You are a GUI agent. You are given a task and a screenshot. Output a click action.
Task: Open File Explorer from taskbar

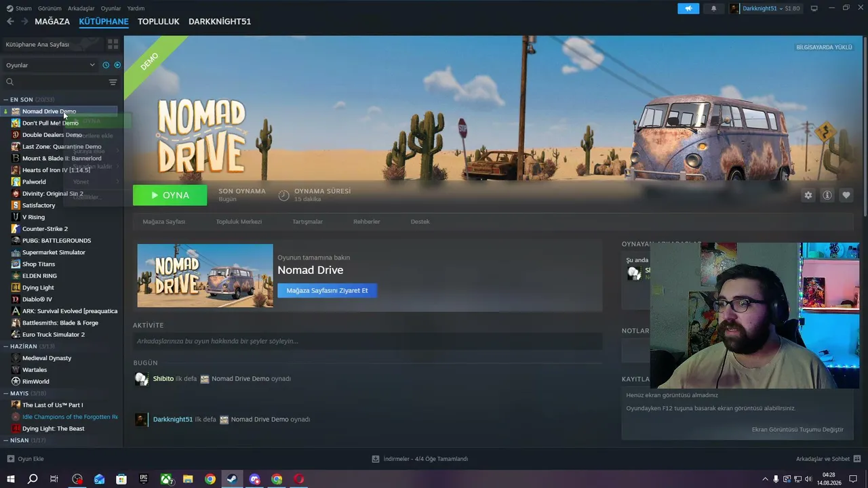(188, 479)
